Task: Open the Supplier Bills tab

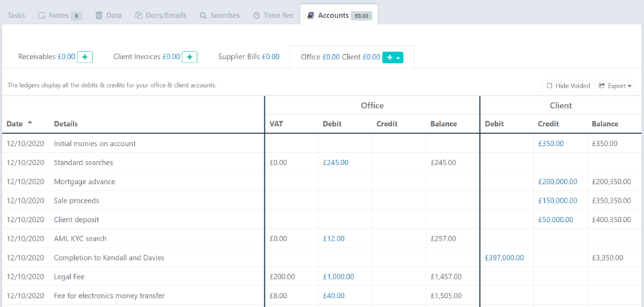Action: [249, 57]
